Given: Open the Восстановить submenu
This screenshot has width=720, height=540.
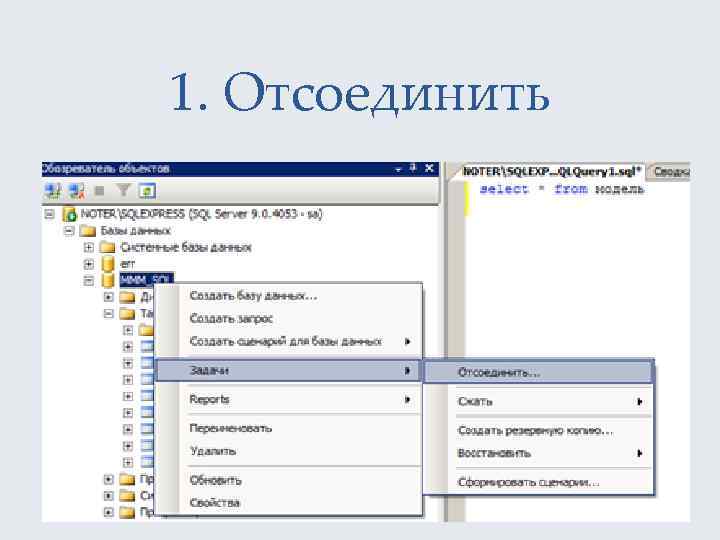Looking at the screenshot, I should [538, 453].
